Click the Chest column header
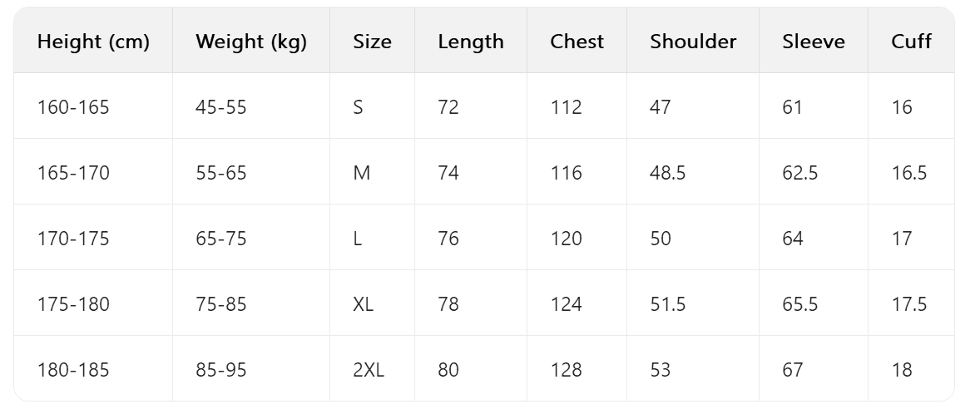The image size is (980, 414). pyautogui.click(x=577, y=42)
